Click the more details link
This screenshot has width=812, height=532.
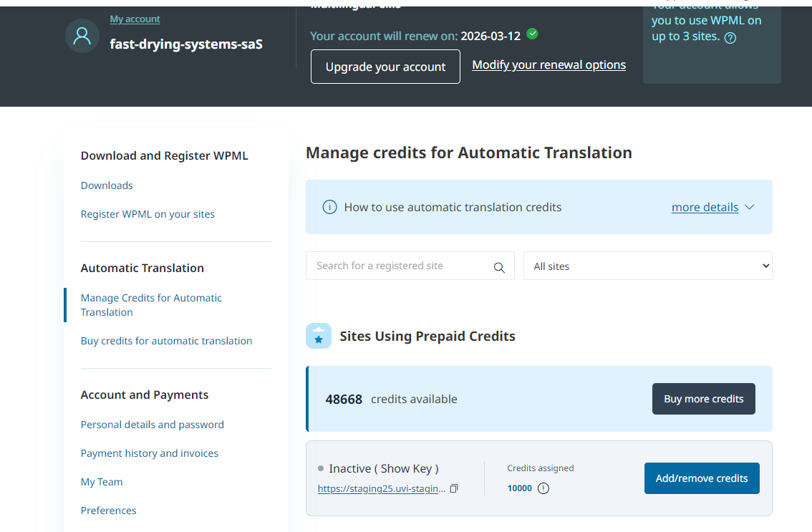tap(705, 207)
